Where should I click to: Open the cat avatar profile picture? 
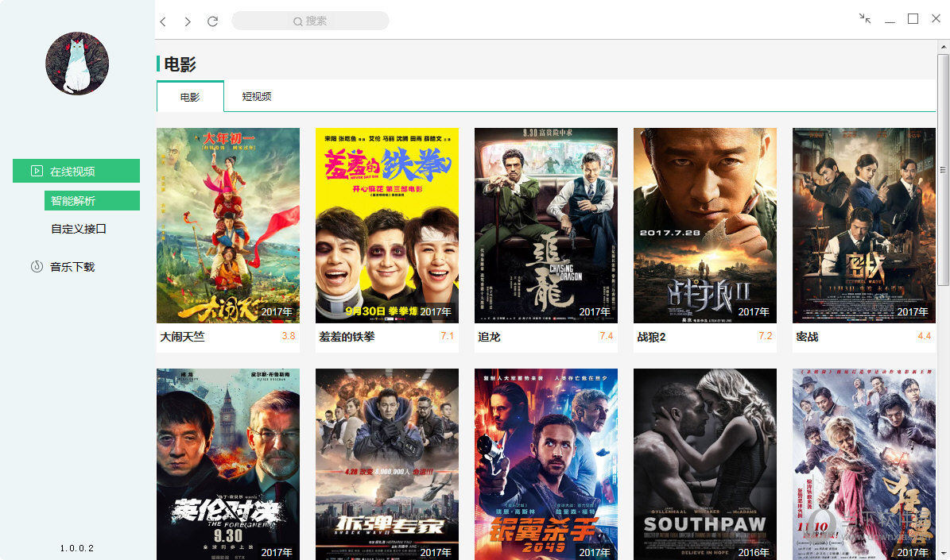point(77,64)
